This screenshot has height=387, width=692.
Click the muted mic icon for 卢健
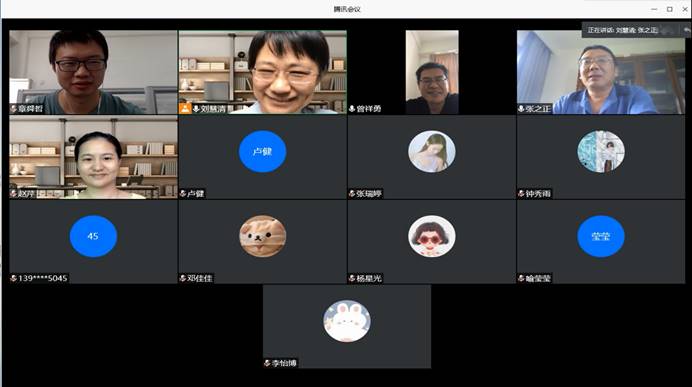click(x=183, y=193)
